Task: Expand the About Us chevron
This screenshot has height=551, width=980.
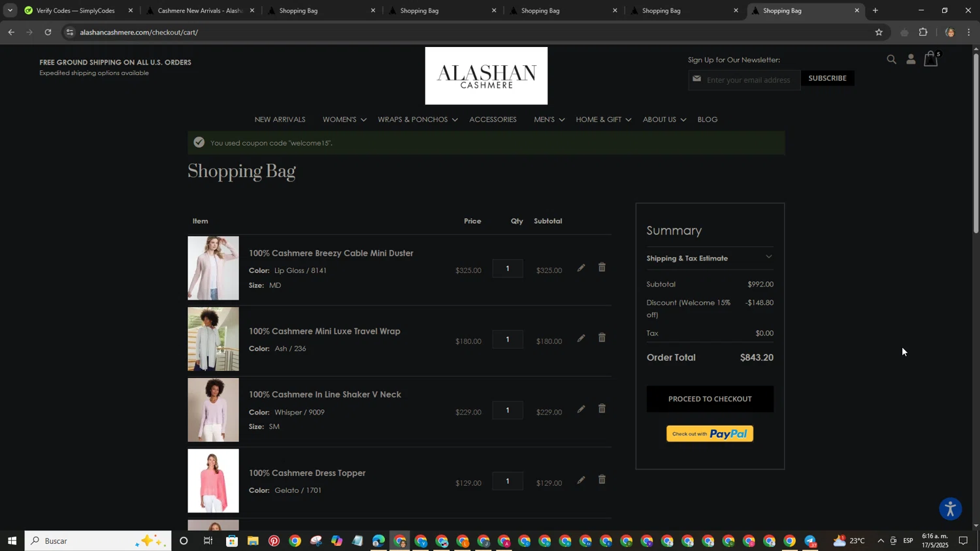Action: click(683, 120)
